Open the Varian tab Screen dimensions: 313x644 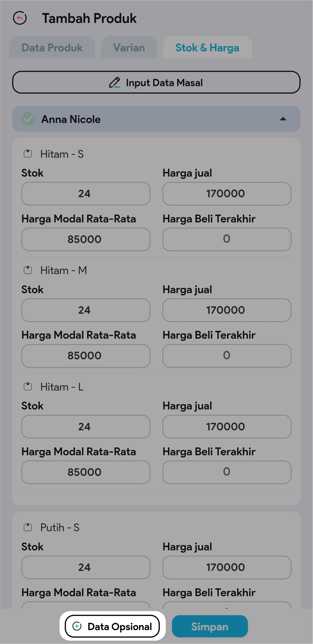click(129, 48)
